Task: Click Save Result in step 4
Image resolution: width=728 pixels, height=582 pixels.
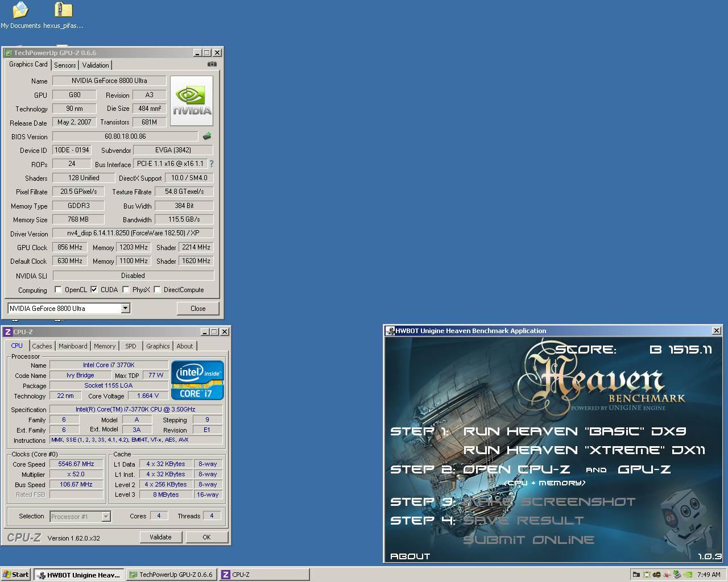Action: pos(523,521)
